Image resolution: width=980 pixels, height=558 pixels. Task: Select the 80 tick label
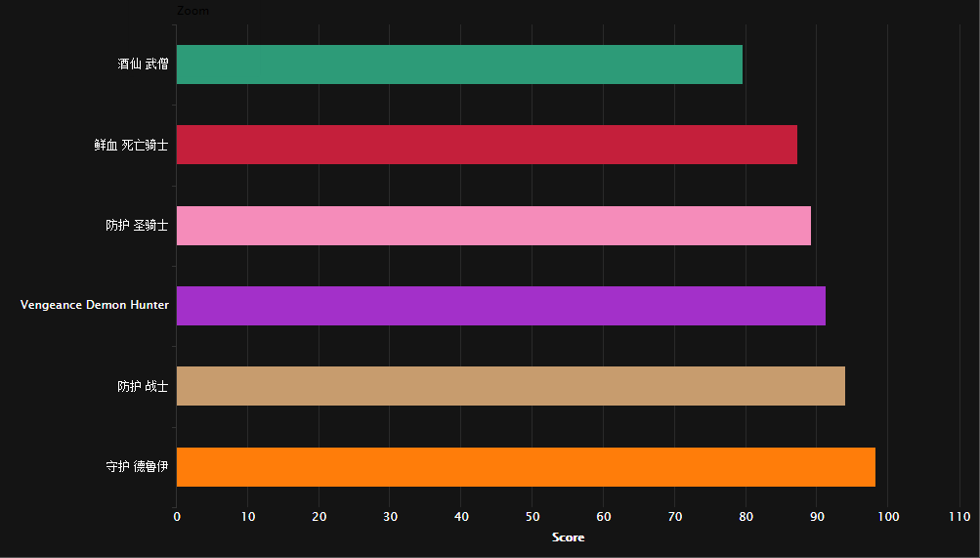746,517
